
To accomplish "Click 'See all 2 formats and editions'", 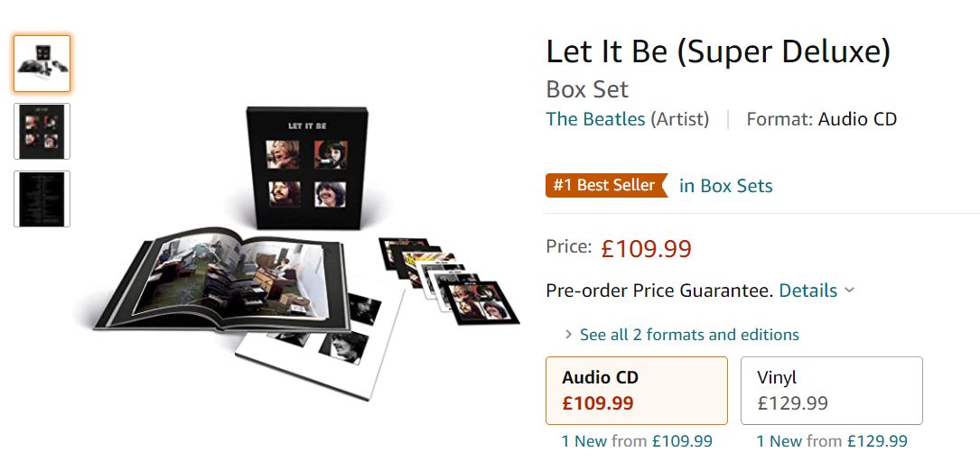I will point(689,335).
